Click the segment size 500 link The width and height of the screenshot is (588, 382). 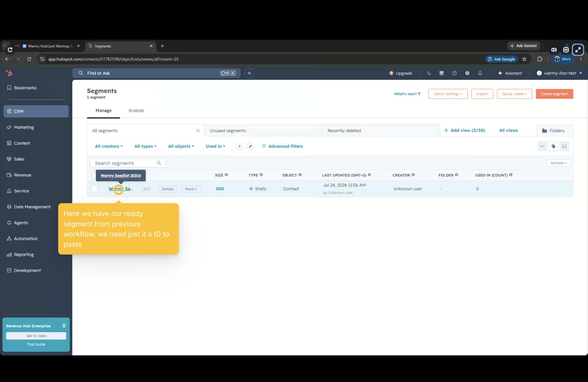pos(220,189)
